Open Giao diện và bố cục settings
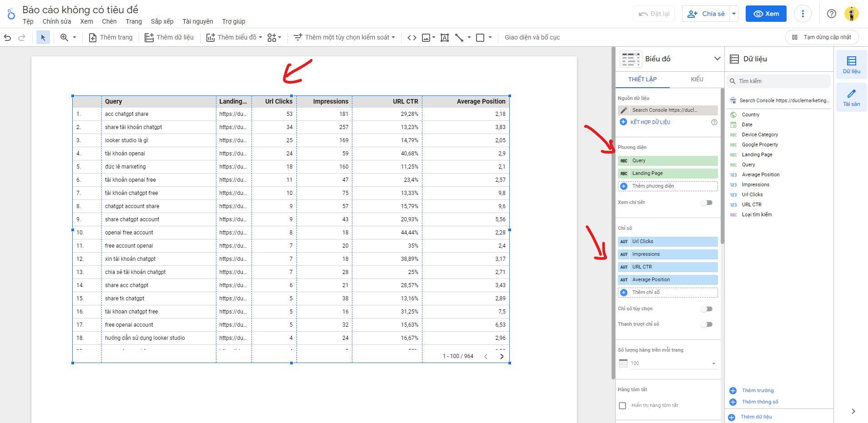 point(532,38)
